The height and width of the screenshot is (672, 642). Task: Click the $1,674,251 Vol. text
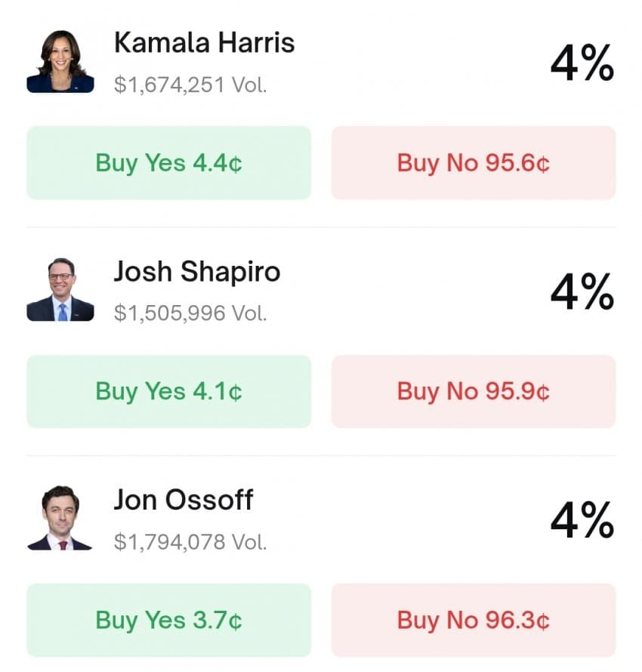[190, 85]
